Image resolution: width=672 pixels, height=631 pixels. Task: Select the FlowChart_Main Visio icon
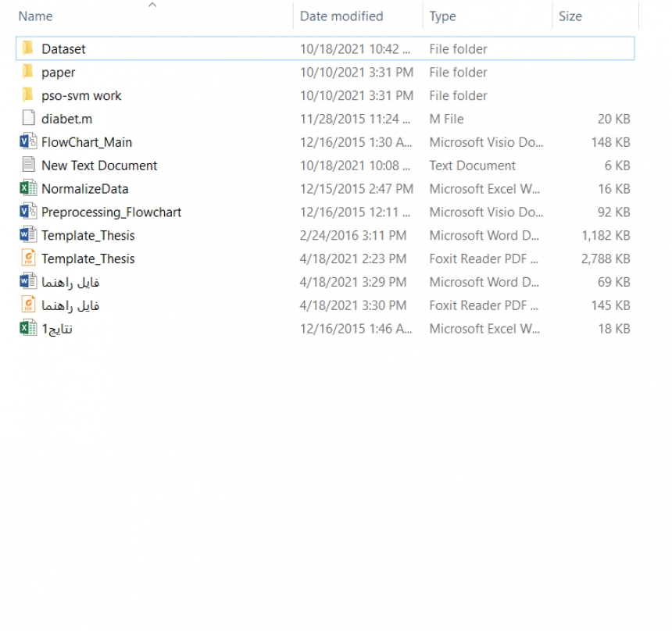[28, 141]
